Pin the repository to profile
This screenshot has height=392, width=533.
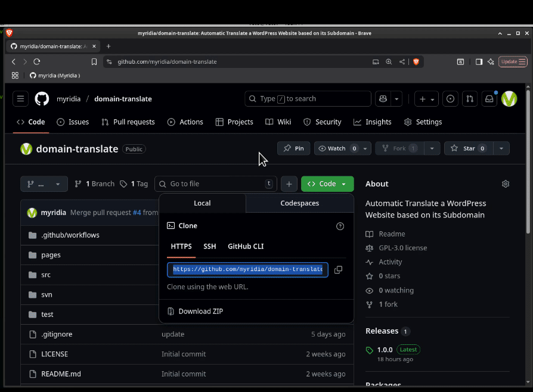[293, 148]
